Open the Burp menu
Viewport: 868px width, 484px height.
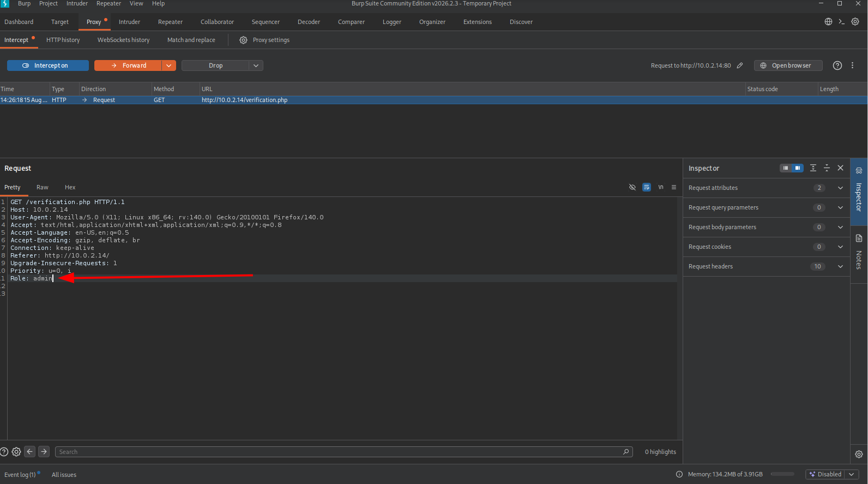(24, 3)
